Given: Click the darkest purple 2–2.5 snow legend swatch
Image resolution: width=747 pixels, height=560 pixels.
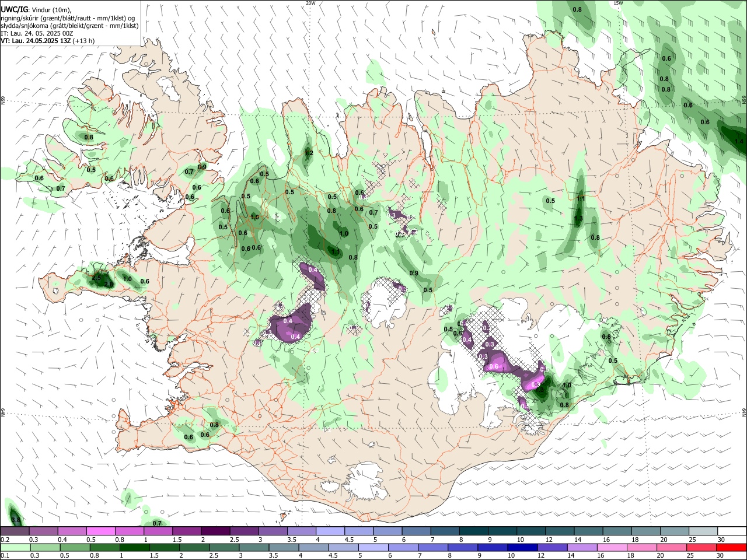Looking at the screenshot, I should 215,531.
